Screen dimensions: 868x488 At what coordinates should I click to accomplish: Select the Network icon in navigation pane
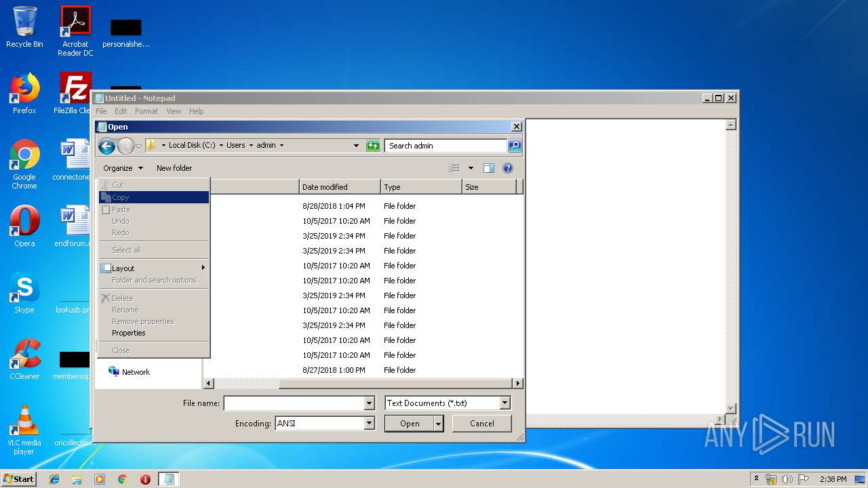tap(114, 371)
